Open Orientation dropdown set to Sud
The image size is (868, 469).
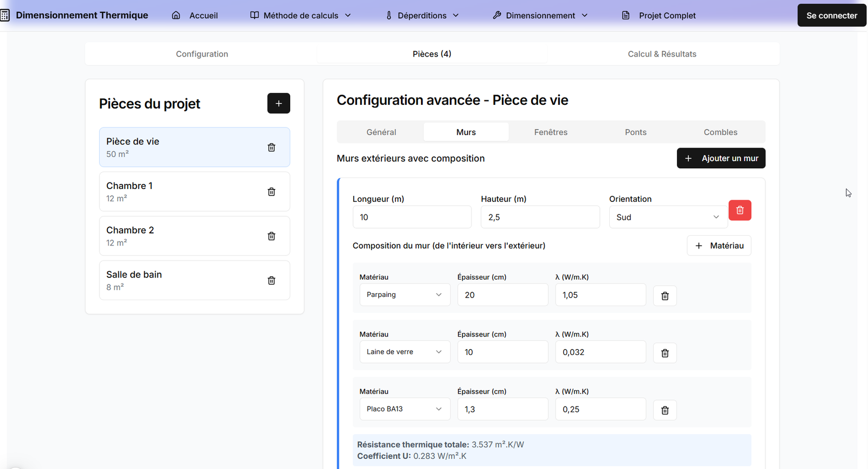668,217
